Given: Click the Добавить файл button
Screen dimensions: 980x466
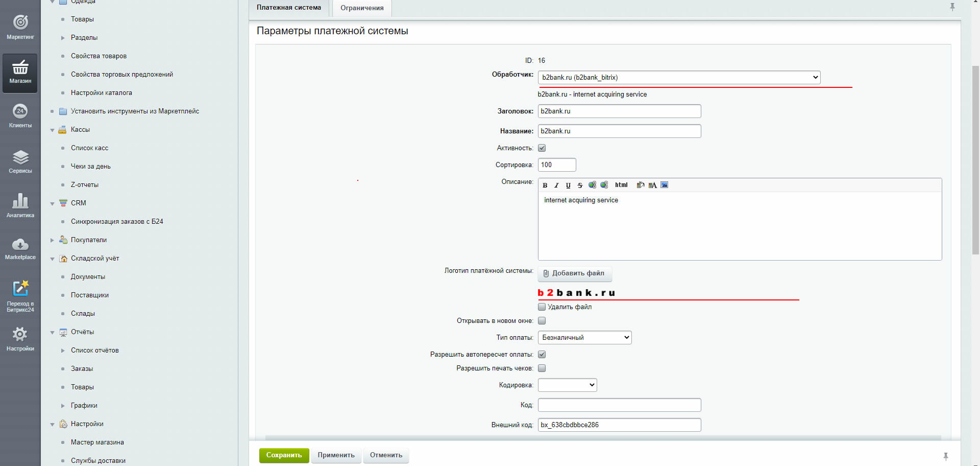Looking at the screenshot, I should point(575,273).
